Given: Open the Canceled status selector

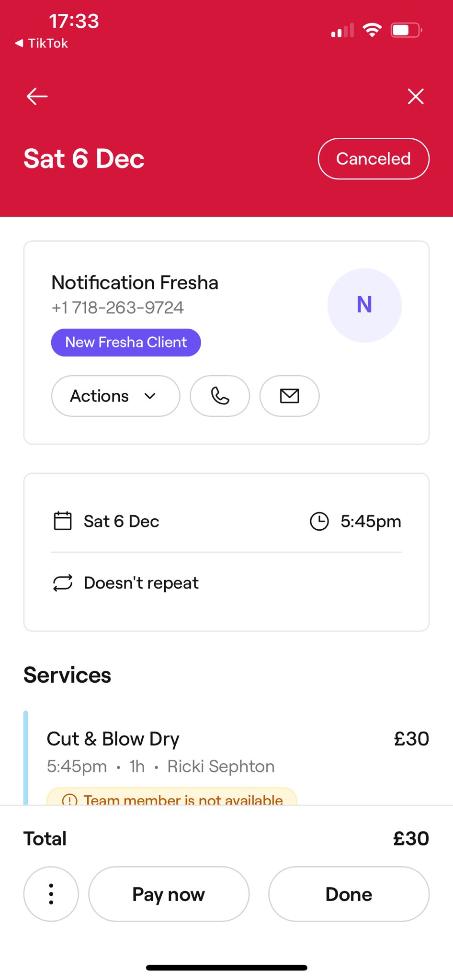Looking at the screenshot, I should click(x=374, y=159).
